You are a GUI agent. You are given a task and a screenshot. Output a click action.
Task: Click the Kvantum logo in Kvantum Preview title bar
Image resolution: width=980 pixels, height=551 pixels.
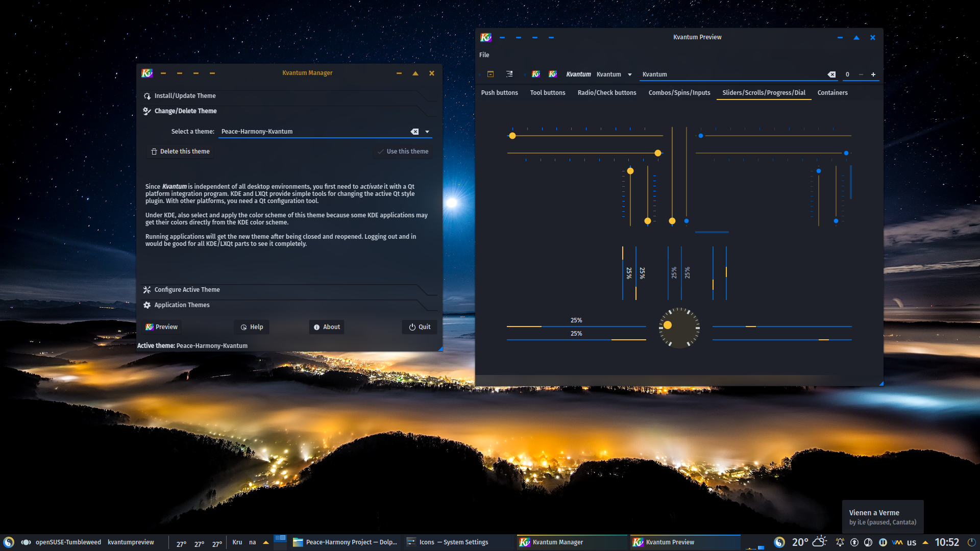(x=486, y=37)
